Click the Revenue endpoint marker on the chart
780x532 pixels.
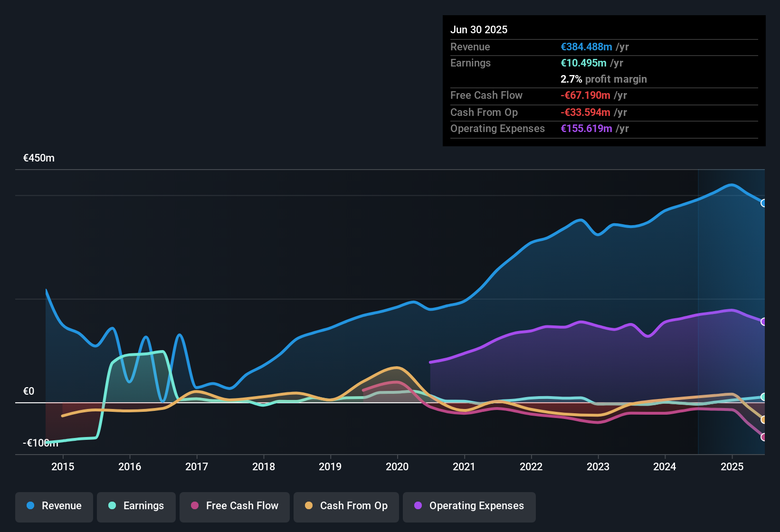764,203
